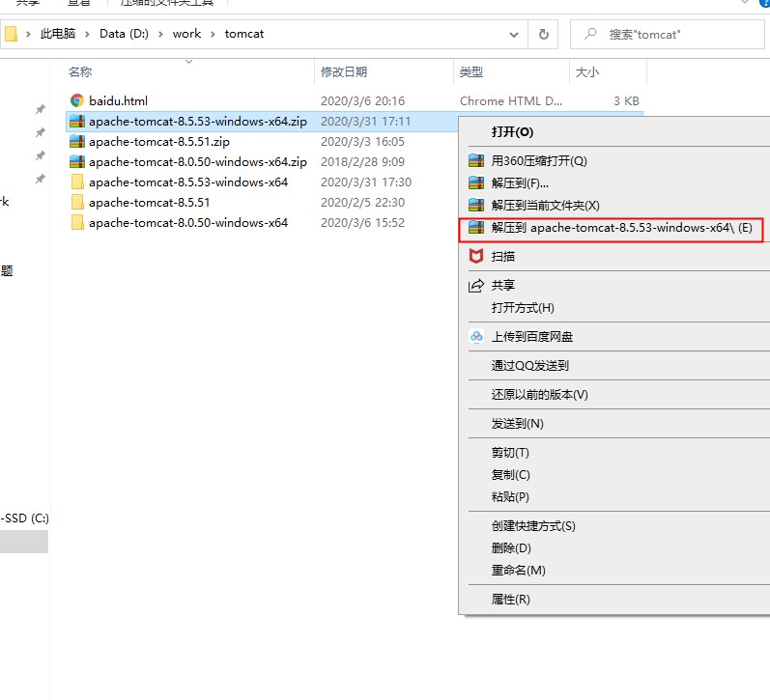Expand the chevron after 此电脑 in path
The image size is (770, 700).
[x=87, y=34]
